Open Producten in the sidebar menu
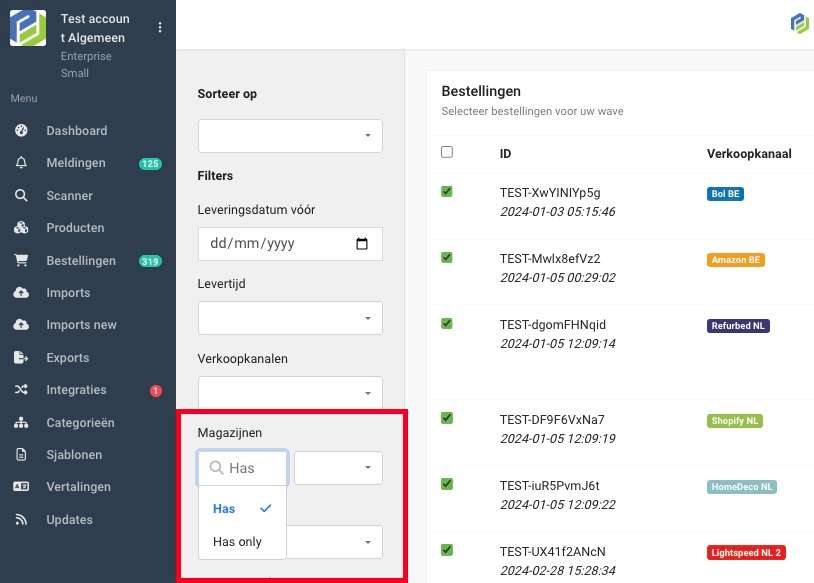Viewport: 814px width, 583px height. [75, 228]
